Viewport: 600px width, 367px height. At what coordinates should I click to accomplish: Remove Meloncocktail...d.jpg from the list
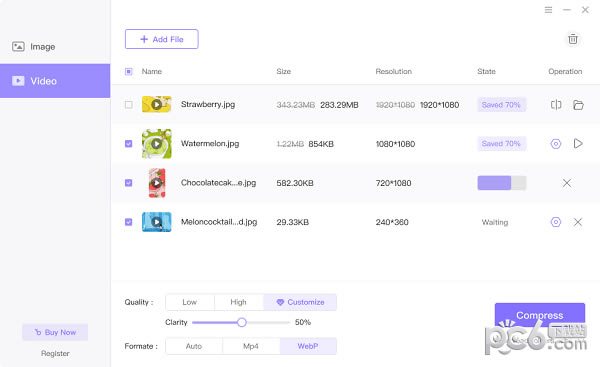(x=578, y=222)
